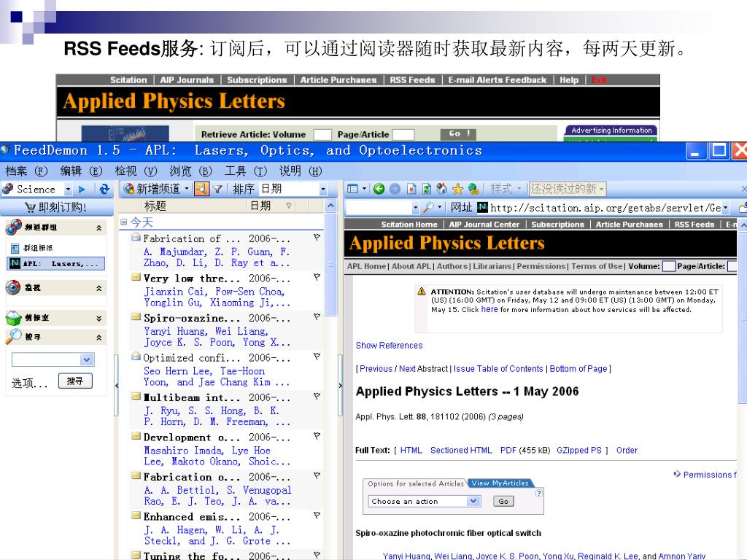This screenshot has height=560, width=747.
Task: Open the 排序 日期 sort dropdown
Action: click(x=323, y=190)
